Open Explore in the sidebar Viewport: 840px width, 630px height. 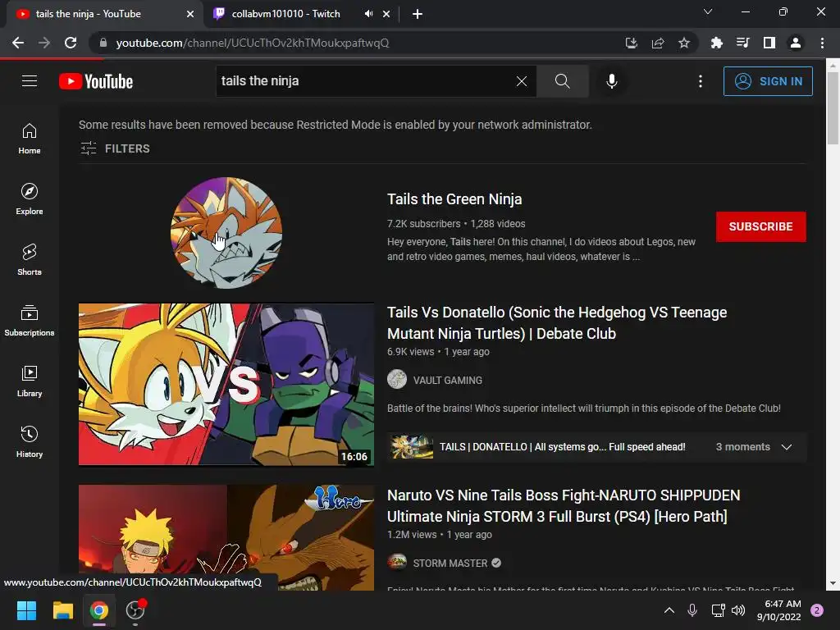pos(30,199)
